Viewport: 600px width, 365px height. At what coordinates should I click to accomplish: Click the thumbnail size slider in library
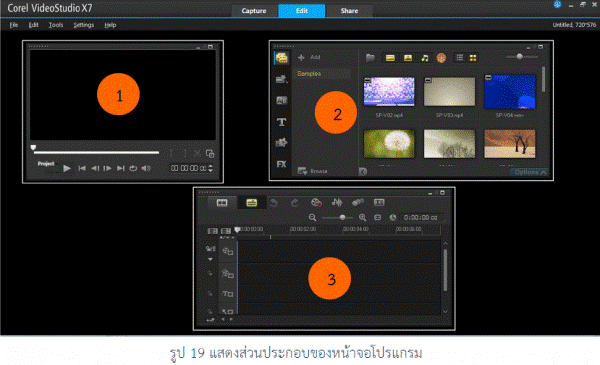[521, 57]
